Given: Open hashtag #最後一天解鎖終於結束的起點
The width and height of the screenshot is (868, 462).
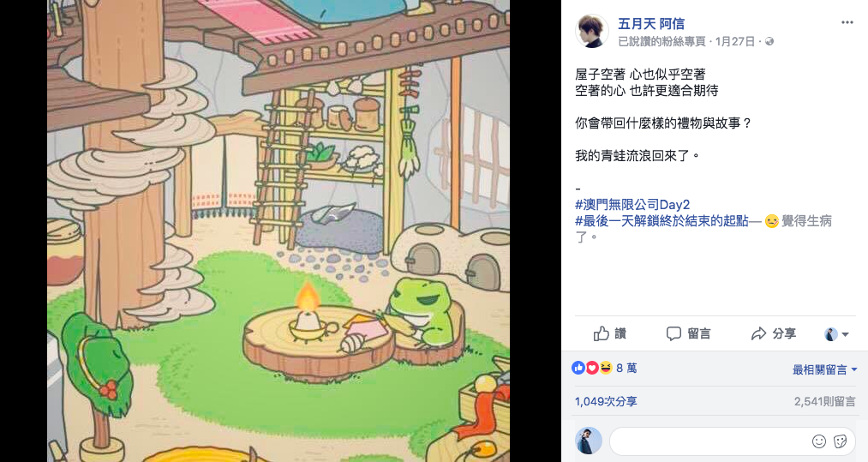Looking at the screenshot, I should (661, 221).
